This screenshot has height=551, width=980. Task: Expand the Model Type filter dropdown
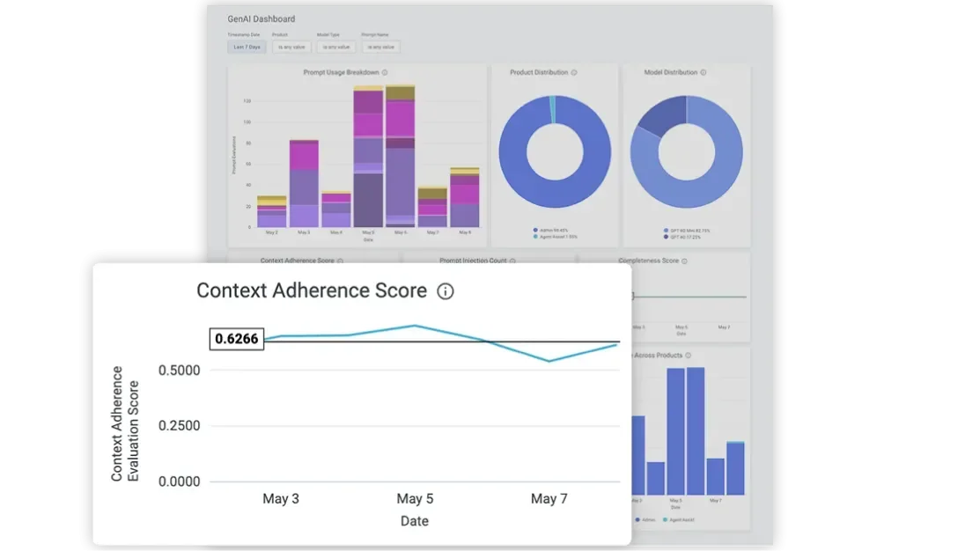click(335, 47)
